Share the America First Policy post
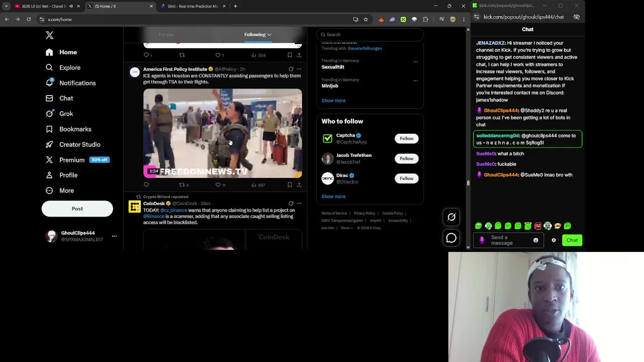The width and height of the screenshot is (644, 362). tap(299, 185)
